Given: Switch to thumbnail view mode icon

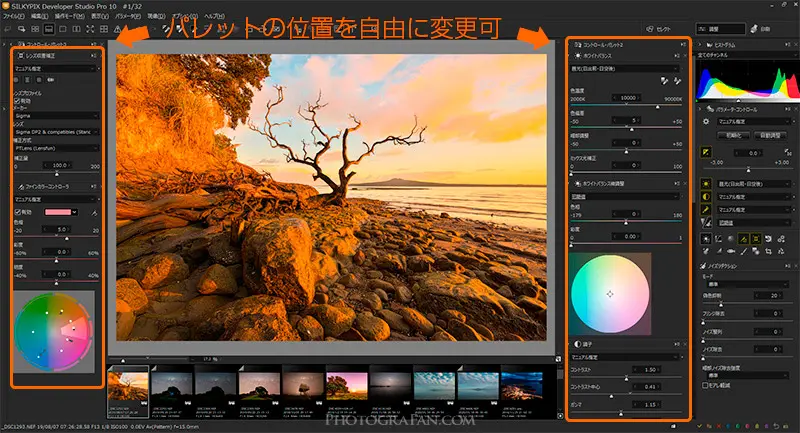Looking at the screenshot, I should [x=35, y=29].
